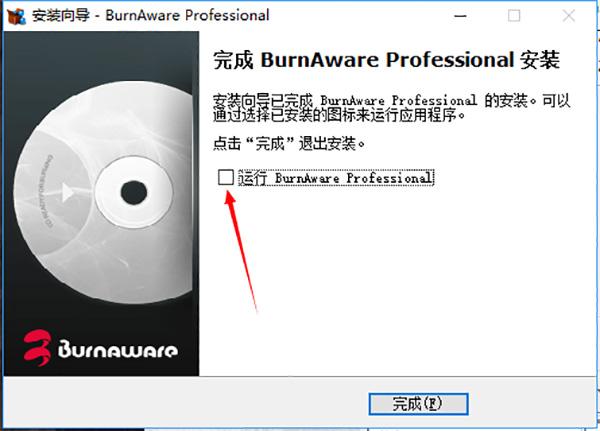Click the black center hole of the disc
Screen dimensions: 600x431
click(134, 192)
